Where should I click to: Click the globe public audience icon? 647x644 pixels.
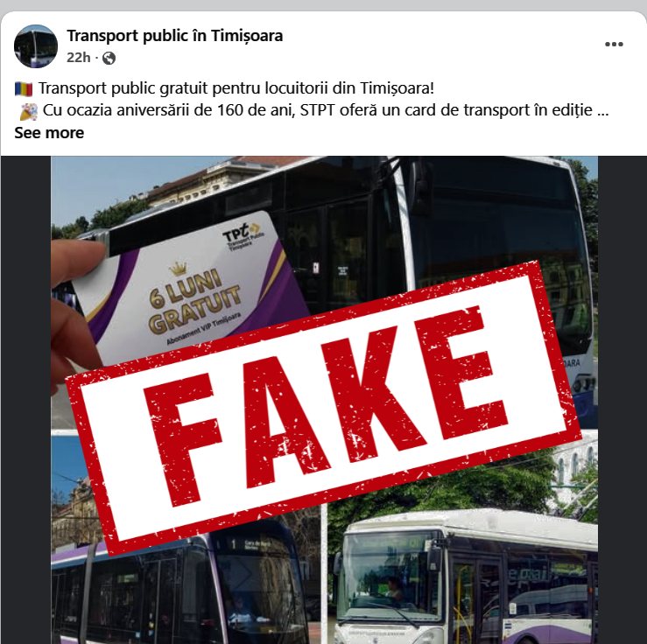click(109, 58)
